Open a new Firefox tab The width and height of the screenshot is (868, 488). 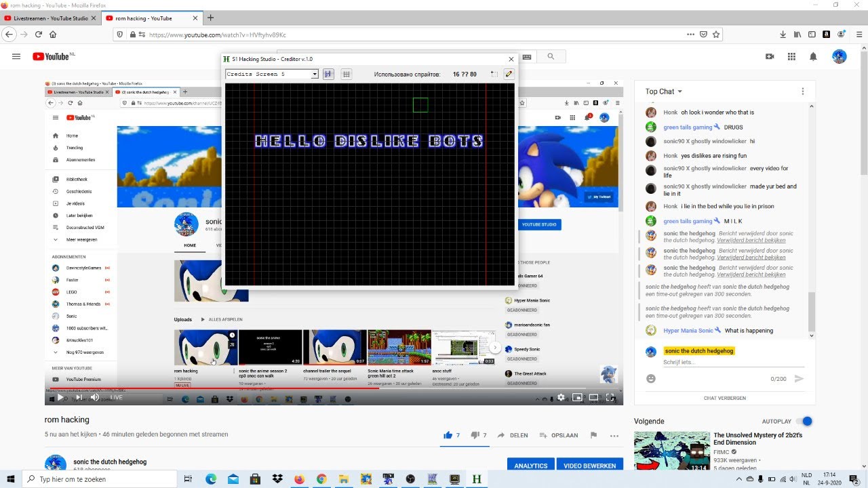(210, 18)
